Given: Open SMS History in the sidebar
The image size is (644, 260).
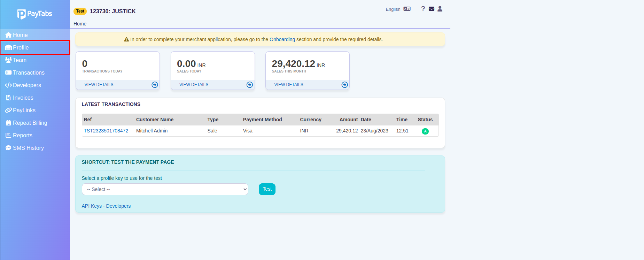Looking at the screenshot, I should tap(35, 148).
